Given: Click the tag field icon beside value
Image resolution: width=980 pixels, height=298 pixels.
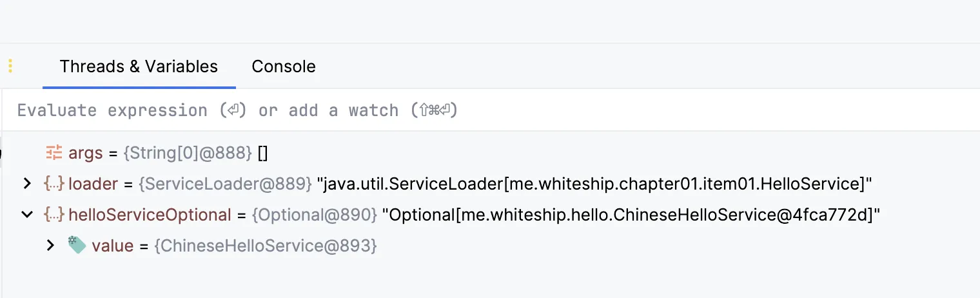Looking at the screenshot, I should click(x=77, y=245).
